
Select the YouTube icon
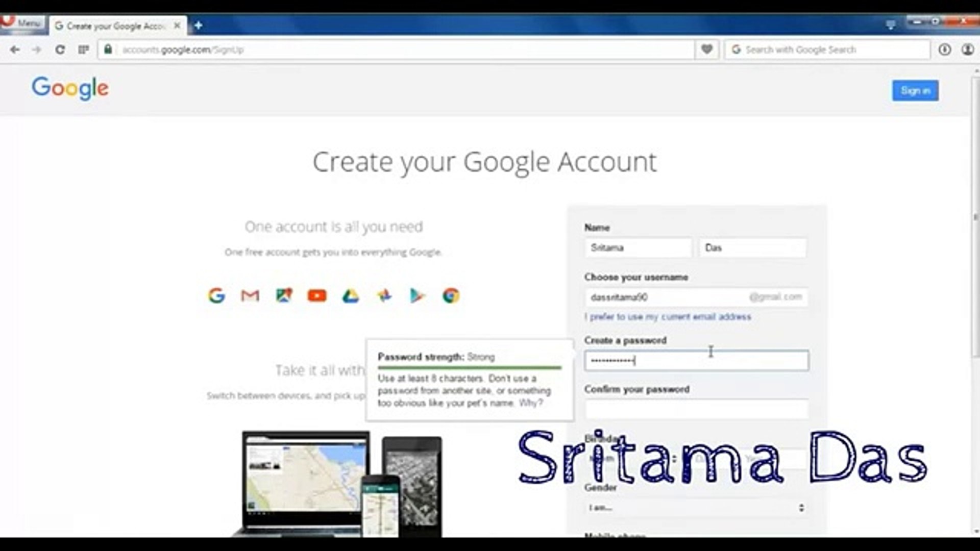(x=317, y=296)
